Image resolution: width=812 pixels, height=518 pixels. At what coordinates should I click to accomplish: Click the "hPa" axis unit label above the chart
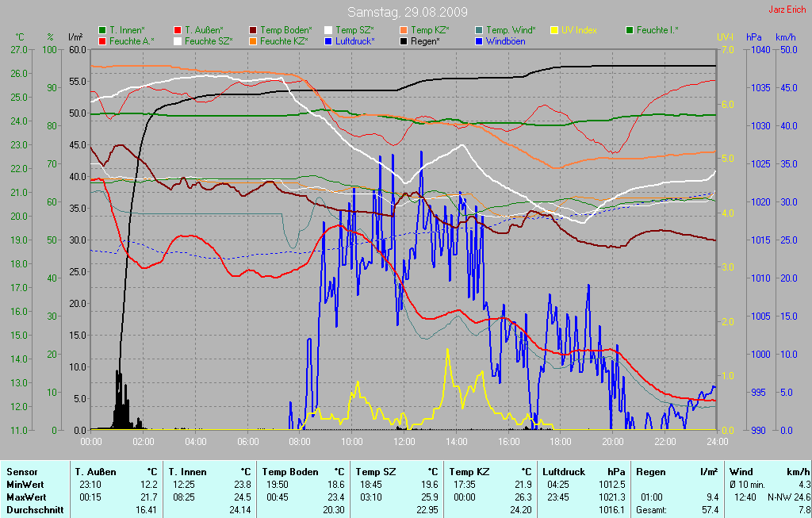click(753, 36)
